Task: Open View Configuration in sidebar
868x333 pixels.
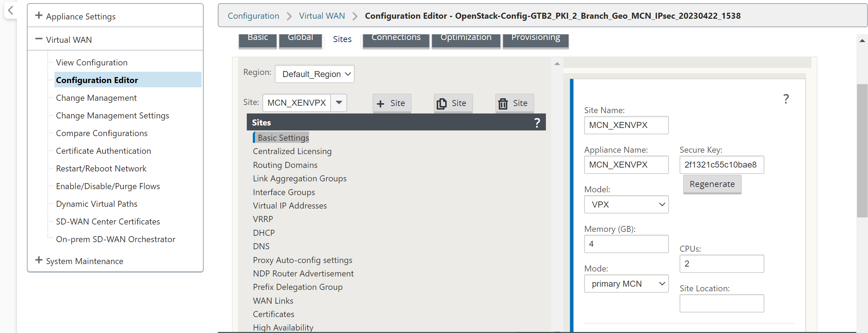Action: (92, 63)
